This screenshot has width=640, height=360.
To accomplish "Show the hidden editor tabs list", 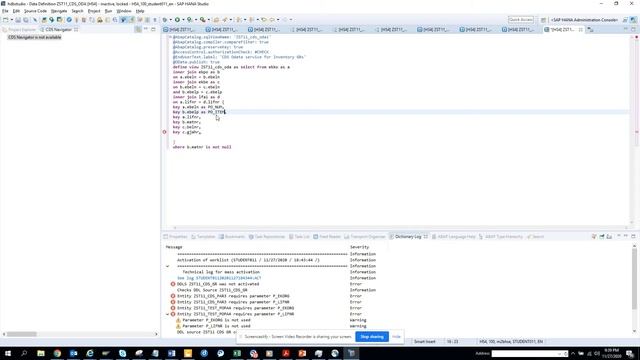I will (x=590, y=29).
